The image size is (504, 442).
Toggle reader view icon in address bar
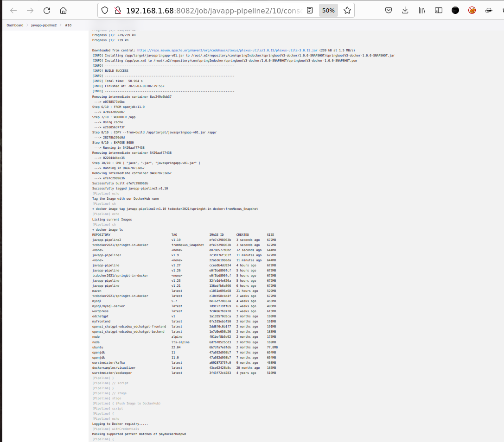[310, 11]
